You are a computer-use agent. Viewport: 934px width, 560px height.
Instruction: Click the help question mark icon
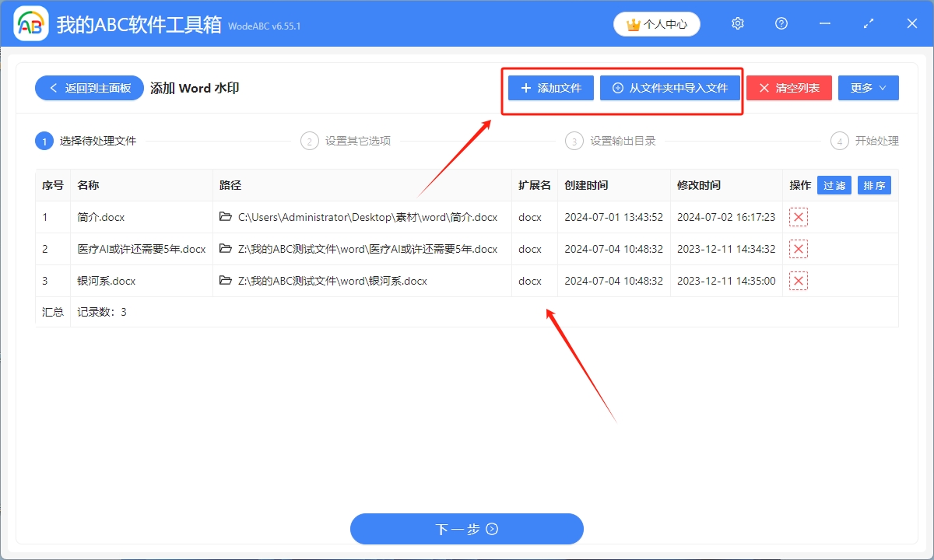tap(781, 23)
